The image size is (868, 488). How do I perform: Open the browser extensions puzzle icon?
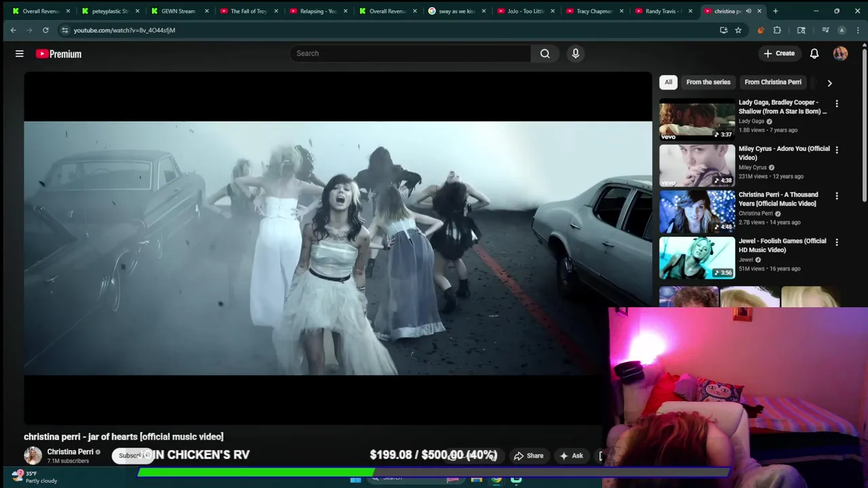click(777, 30)
